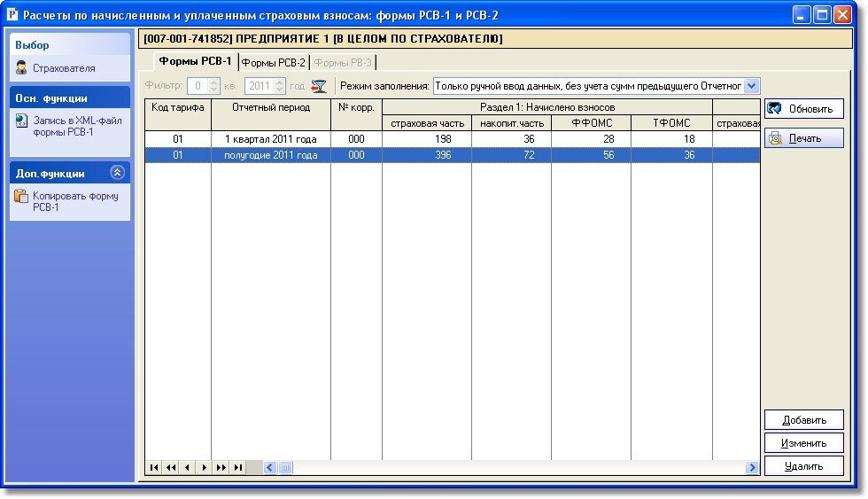The width and height of the screenshot is (868, 499).
Task: Minimize the window
Action: [801, 14]
